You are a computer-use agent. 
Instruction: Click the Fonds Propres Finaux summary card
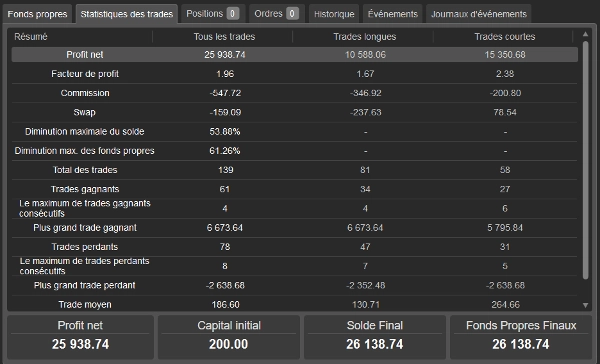[x=521, y=337]
